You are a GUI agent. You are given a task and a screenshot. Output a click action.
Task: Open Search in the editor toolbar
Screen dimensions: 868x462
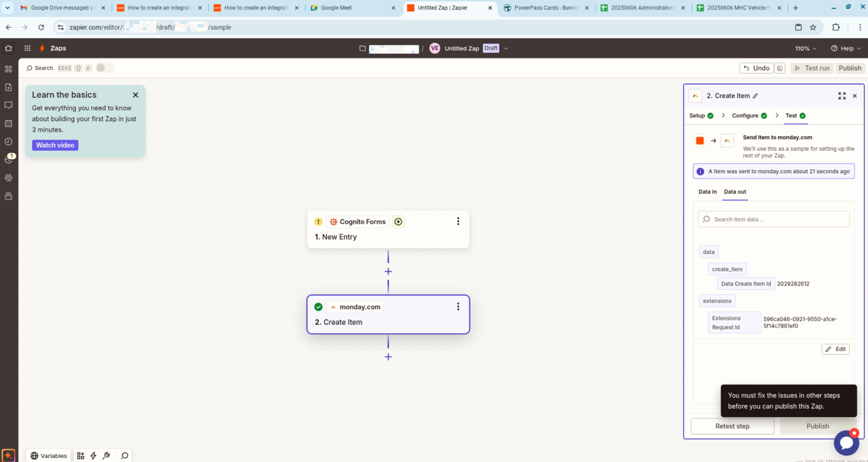click(39, 68)
